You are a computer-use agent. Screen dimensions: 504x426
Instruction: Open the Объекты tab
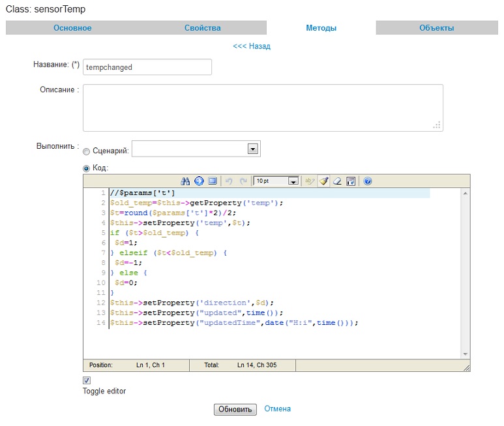[x=436, y=28]
